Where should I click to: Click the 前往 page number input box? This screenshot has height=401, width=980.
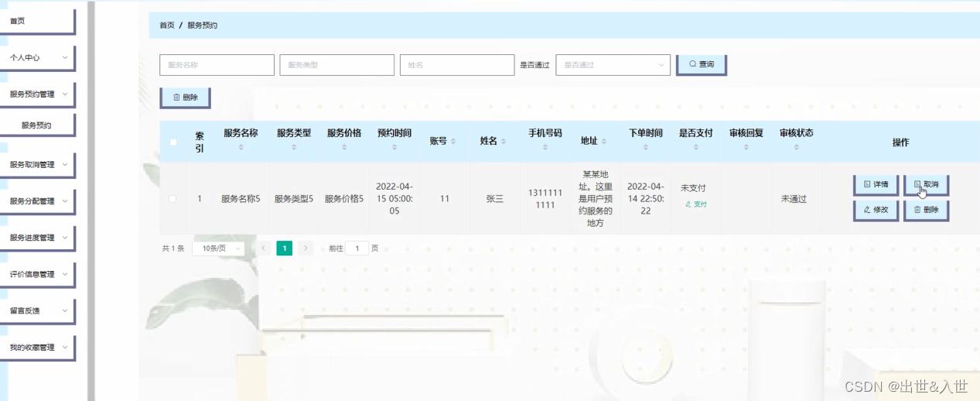[x=357, y=248]
